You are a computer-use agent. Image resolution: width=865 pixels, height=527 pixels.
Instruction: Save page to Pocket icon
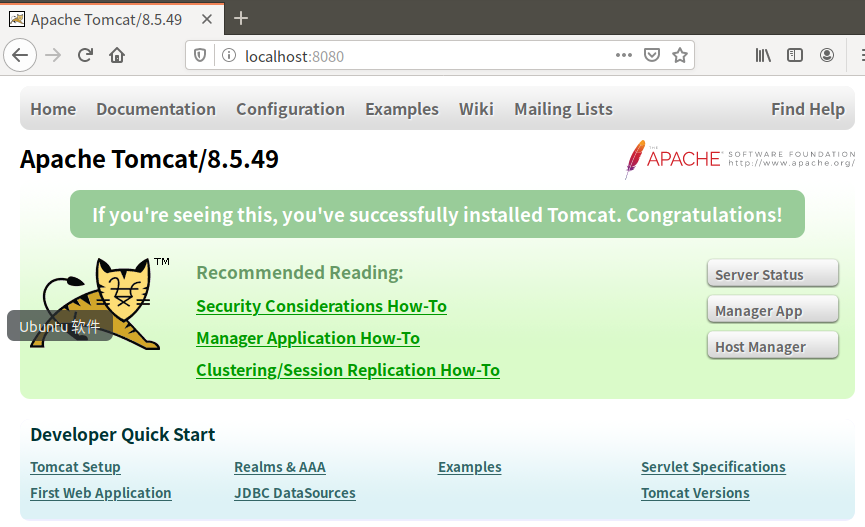[x=652, y=55]
